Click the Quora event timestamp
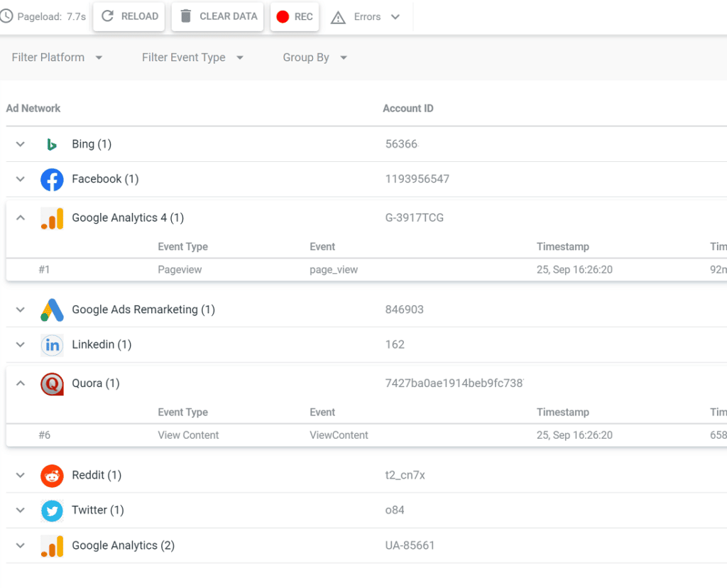The height and width of the screenshot is (588, 727). (x=574, y=435)
